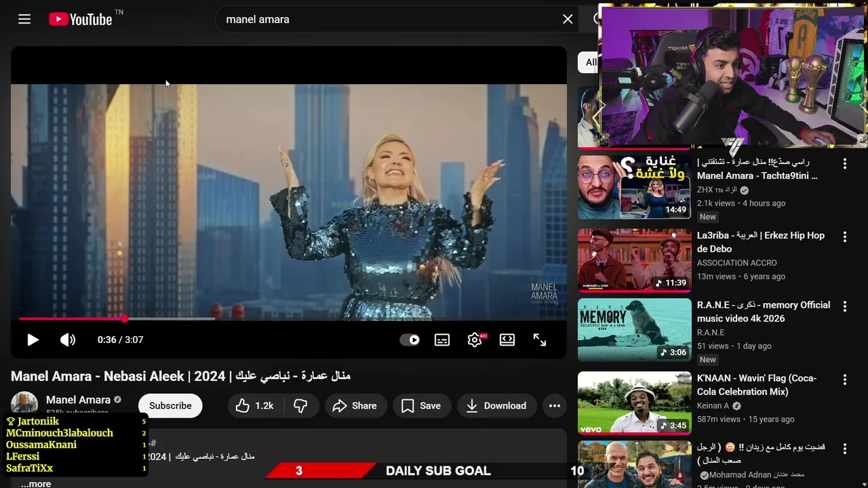The image size is (868, 488).
Task: Click the video title 'Manel Amara - Nebasi Aleek'
Action: [180, 375]
